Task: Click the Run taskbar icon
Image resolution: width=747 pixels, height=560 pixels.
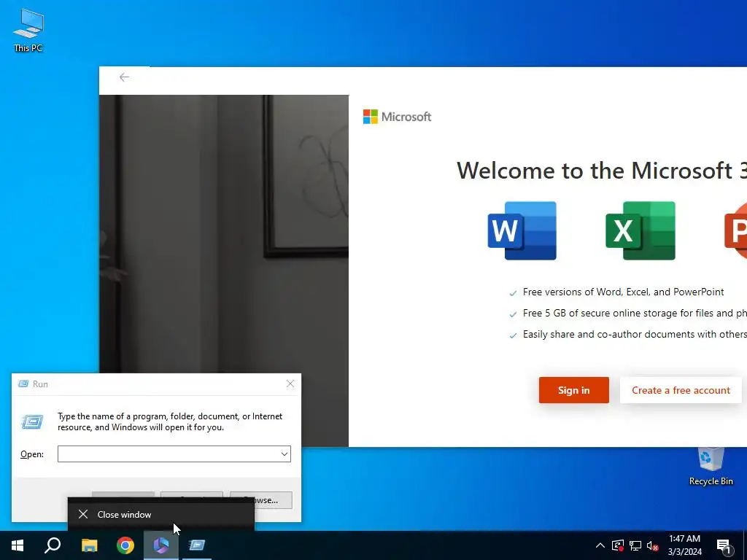Action: (197, 545)
